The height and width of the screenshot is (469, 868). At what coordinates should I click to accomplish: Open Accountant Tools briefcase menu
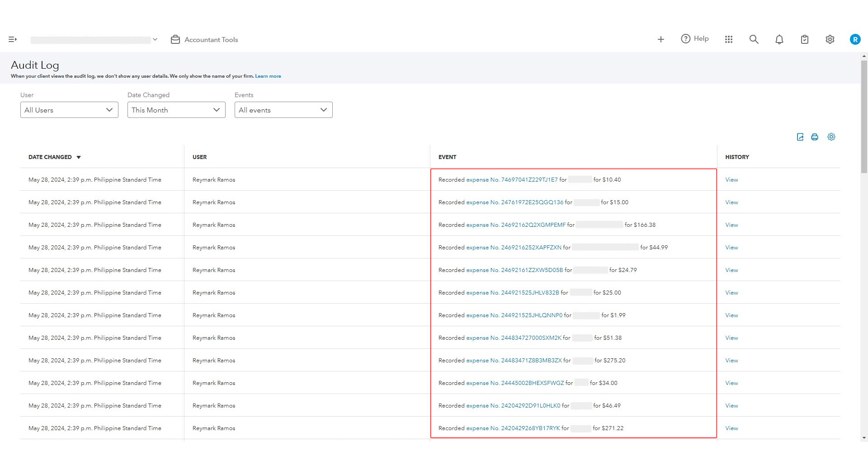(204, 40)
